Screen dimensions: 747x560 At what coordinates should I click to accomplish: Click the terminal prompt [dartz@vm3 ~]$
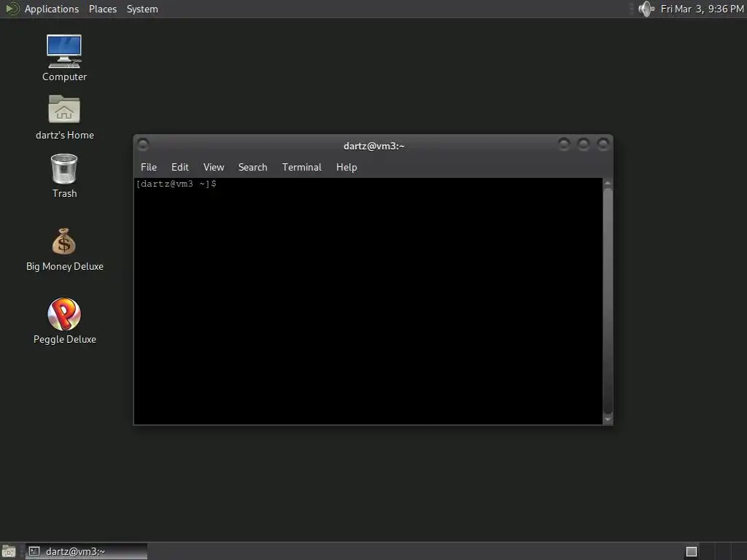pos(177,184)
